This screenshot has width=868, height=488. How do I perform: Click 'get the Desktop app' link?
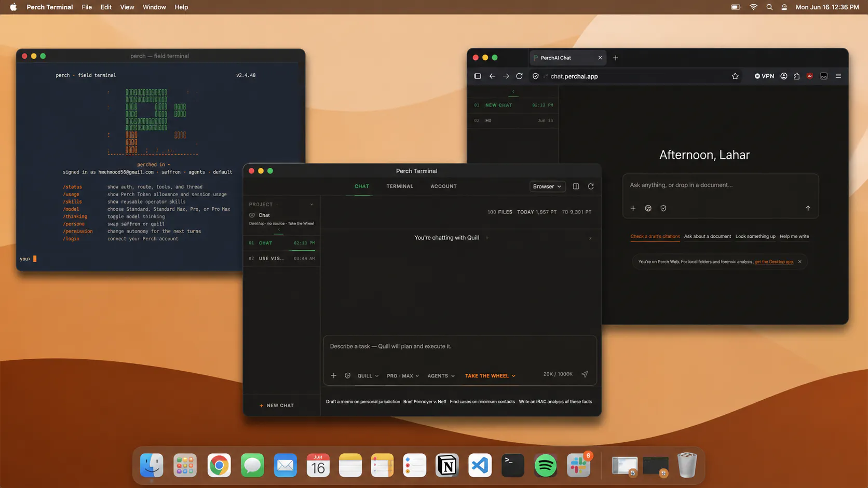[774, 262]
